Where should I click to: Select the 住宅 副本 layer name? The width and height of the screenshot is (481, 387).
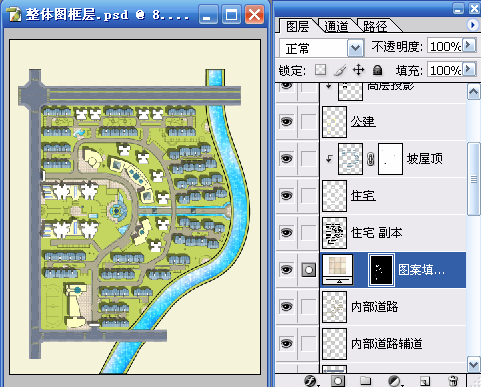pos(377,232)
